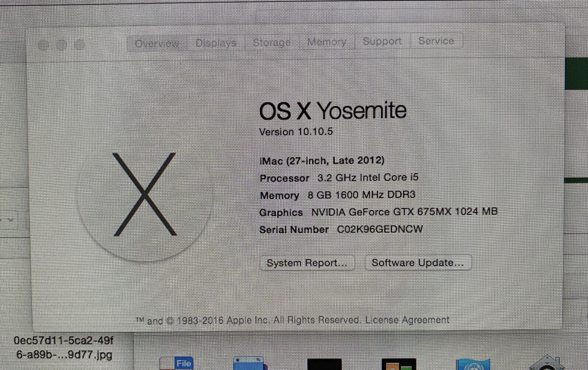Select the Storage tab
This screenshot has width=588, height=370.
[x=272, y=42]
